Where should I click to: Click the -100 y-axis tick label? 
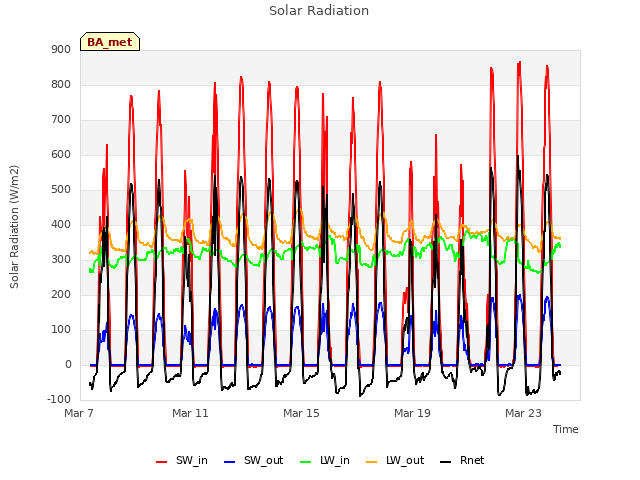(x=59, y=400)
